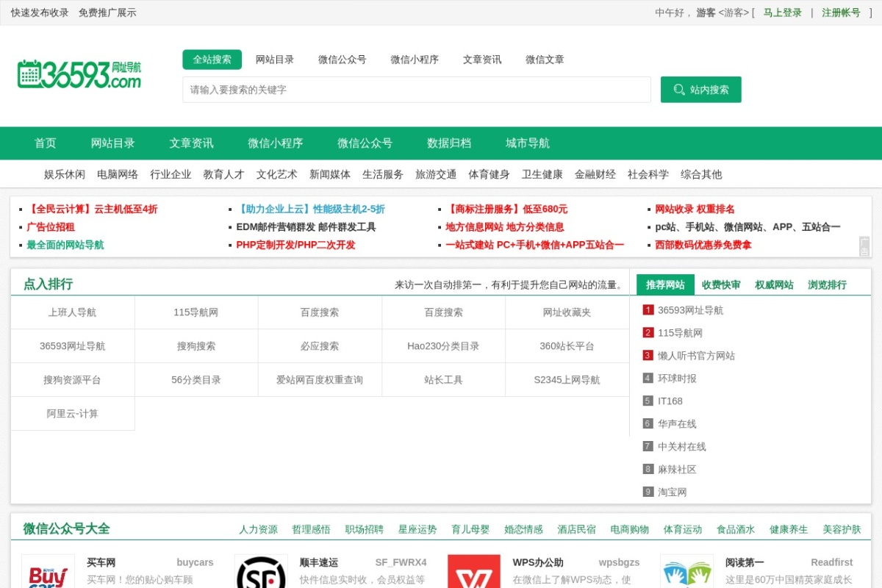Open 城市导航 in green navigation bar
The image size is (882, 588).
pos(528,143)
